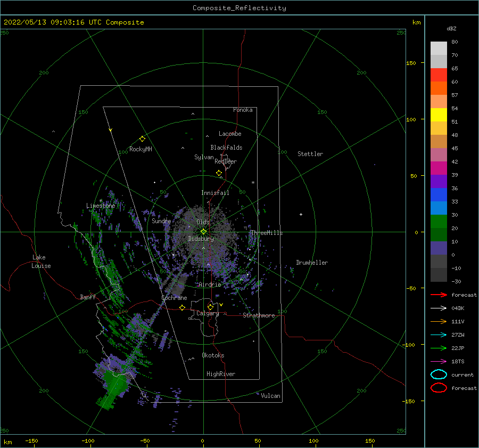Click the Limestone label
Screen dimensions: 479x448
point(101,206)
